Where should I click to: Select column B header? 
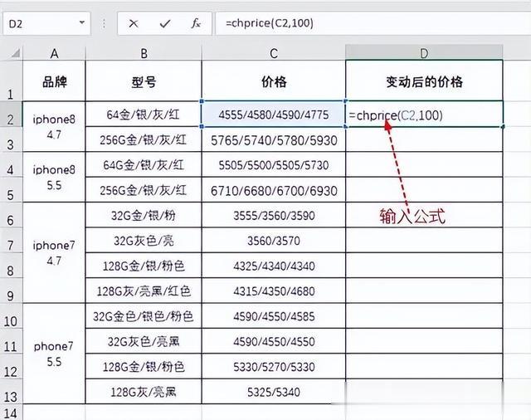(x=144, y=53)
